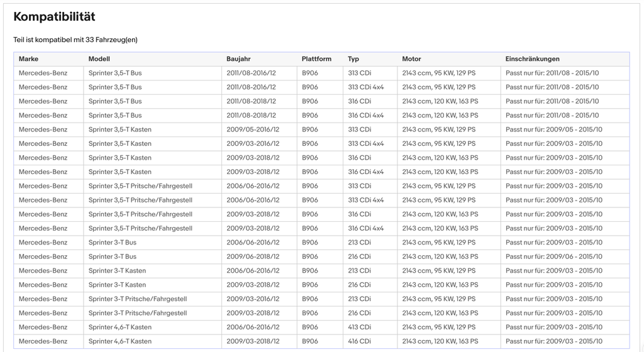The image size is (644, 352).
Task: Click the Sprinter 3-T Bus 213 CDi row
Action: coord(321,243)
